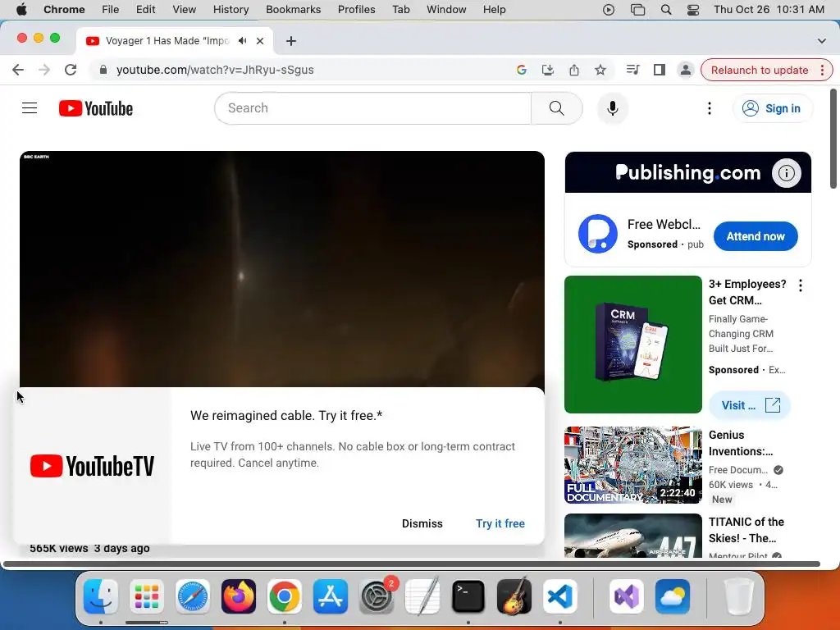Open a new tab
The image size is (840, 630).
[291, 41]
